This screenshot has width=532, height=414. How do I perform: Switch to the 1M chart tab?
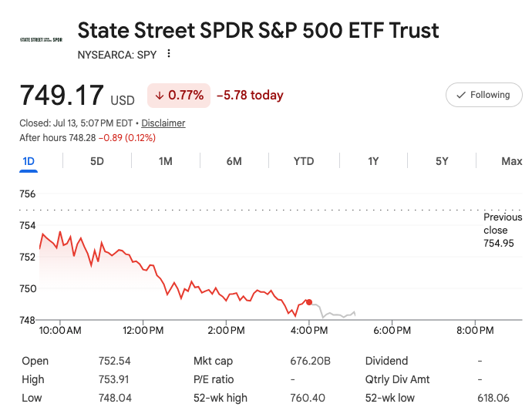(x=166, y=161)
